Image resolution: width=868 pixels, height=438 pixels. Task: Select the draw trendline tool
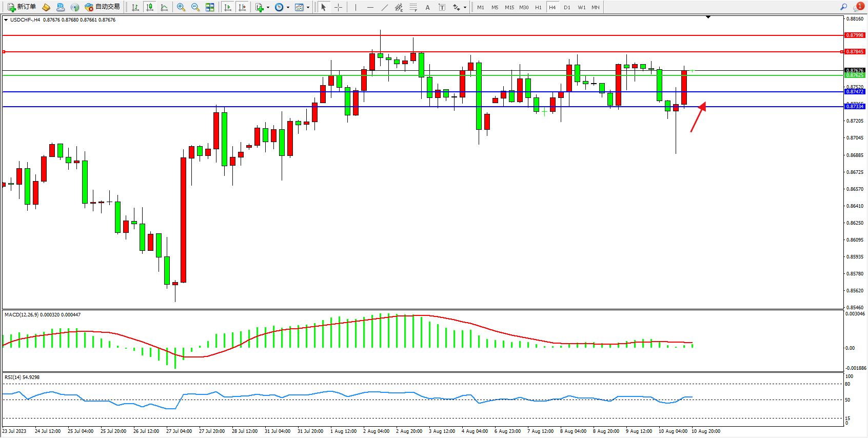(x=385, y=7)
